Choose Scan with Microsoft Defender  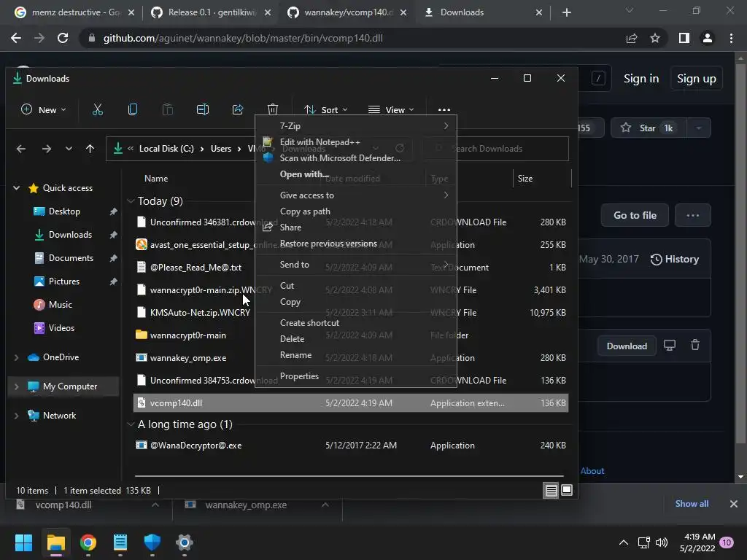(x=356, y=158)
